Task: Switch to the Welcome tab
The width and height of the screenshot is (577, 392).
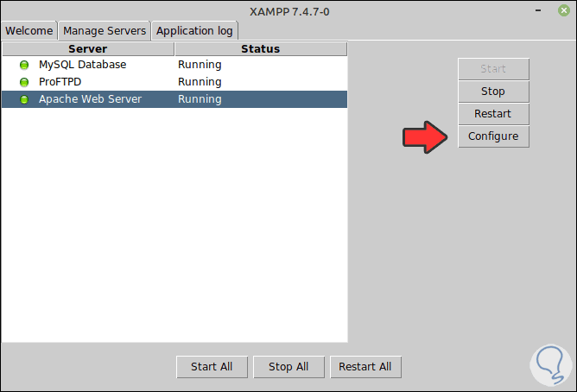Action: click(29, 30)
